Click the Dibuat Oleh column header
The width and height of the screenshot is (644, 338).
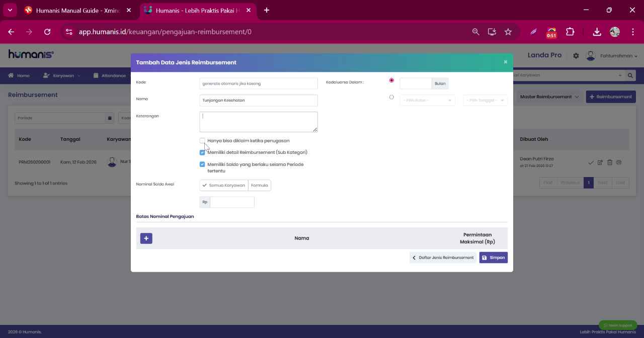coord(534,139)
